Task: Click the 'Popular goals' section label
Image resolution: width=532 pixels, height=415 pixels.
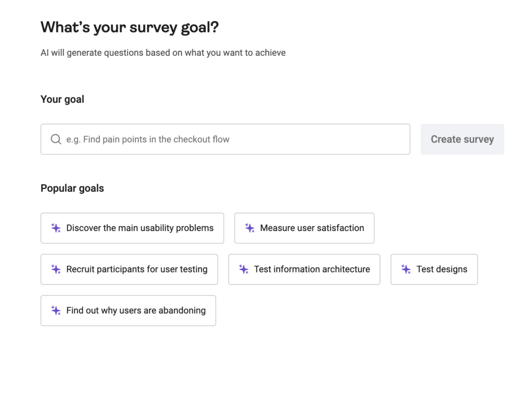Action: tap(72, 188)
